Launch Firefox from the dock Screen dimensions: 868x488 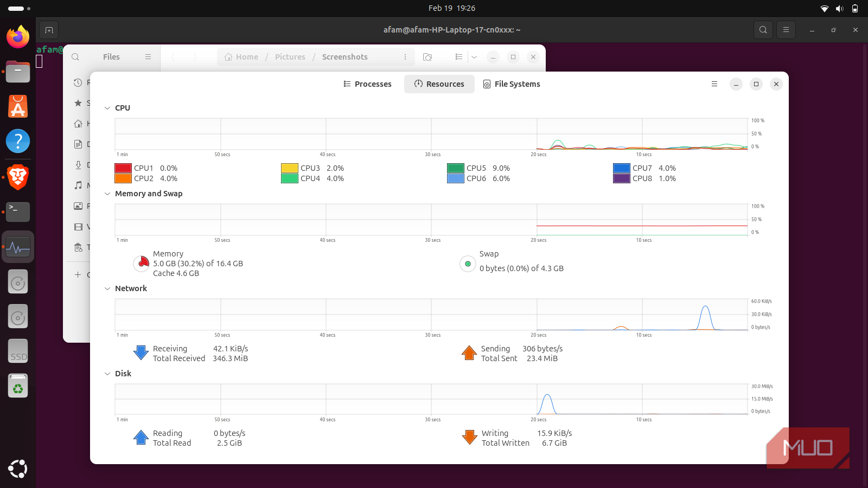18,37
